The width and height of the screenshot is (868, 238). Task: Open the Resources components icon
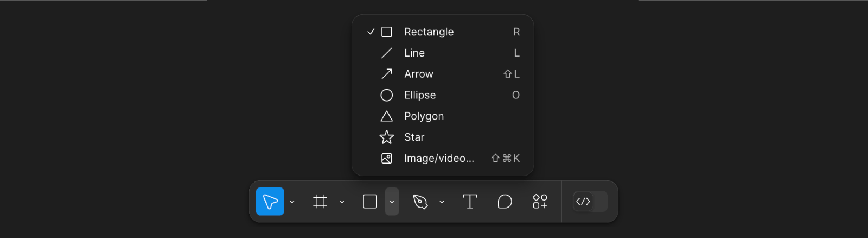(x=540, y=202)
